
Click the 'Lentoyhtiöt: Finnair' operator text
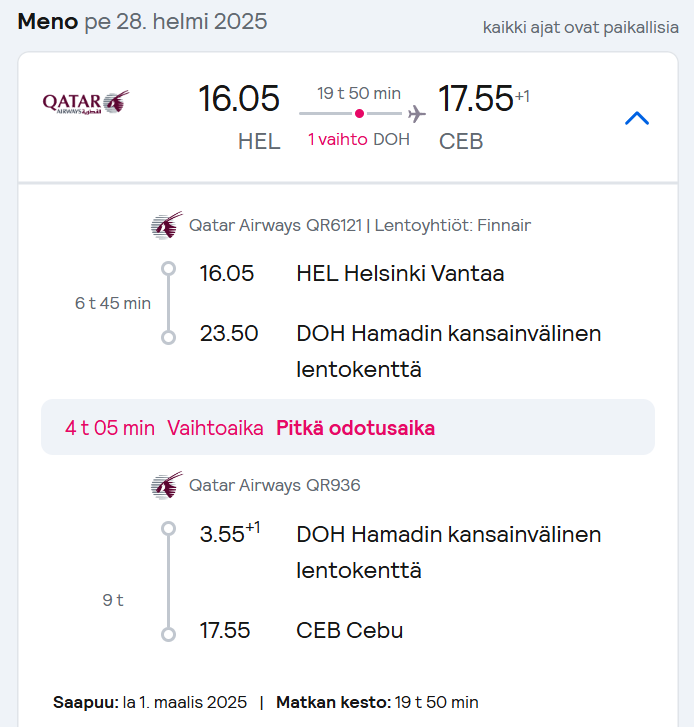pyautogui.click(x=452, y=225)
